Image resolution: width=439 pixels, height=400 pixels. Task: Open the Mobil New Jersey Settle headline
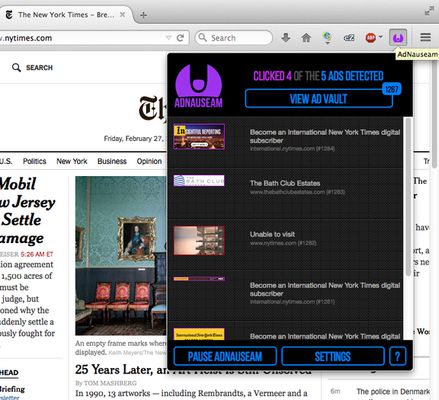point(28,211)
